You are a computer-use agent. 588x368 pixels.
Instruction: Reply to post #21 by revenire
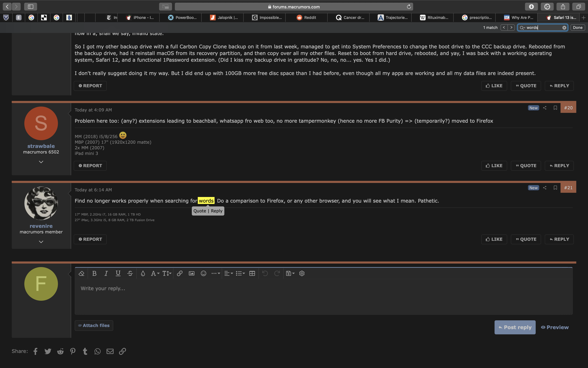559,239
